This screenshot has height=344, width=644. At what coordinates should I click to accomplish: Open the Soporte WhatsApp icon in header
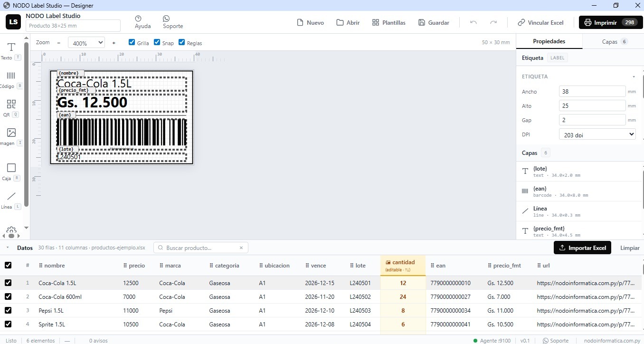point(173,22)
